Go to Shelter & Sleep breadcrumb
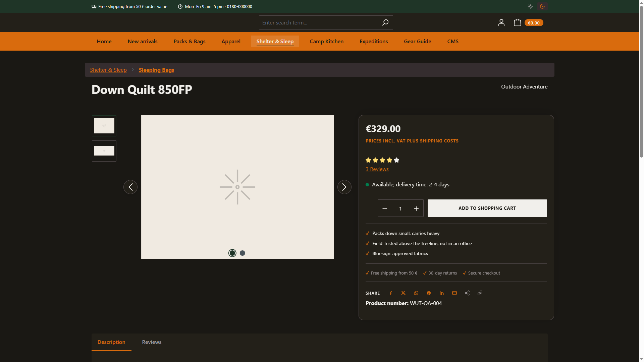 click(108, 70)
